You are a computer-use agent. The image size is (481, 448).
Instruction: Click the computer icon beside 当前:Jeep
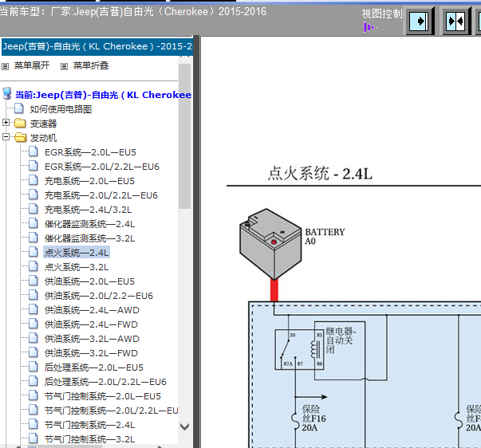tap(7, 94)
